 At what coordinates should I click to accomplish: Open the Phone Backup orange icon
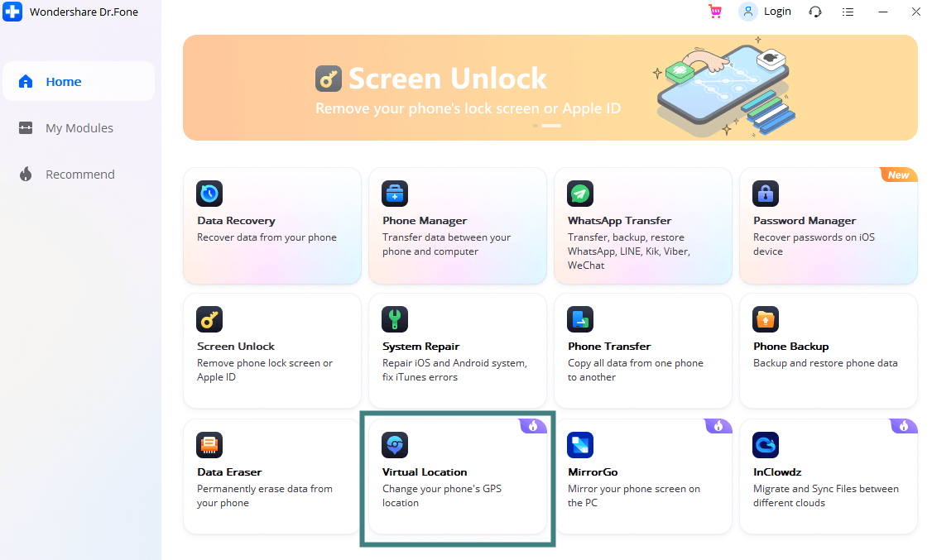tap(766, 319)
